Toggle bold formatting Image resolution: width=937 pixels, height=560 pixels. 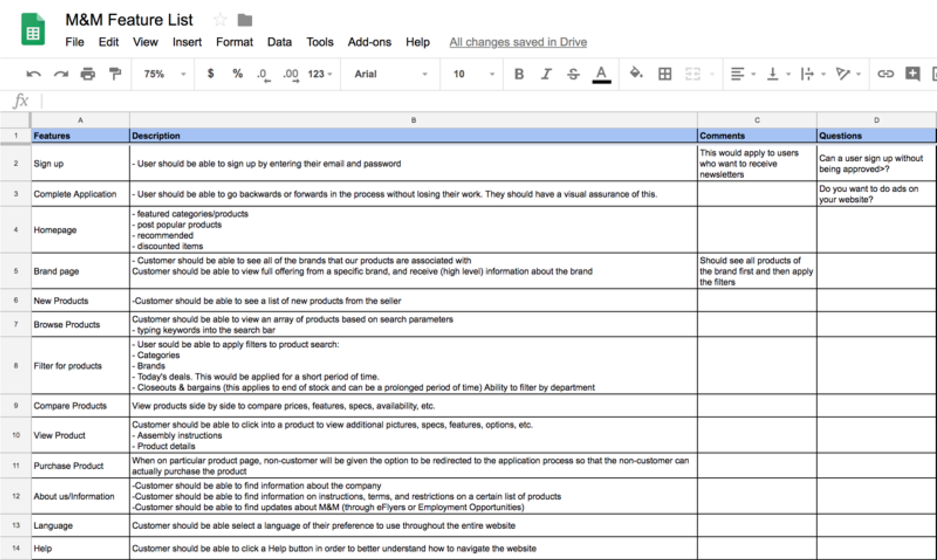click(519, 74)
